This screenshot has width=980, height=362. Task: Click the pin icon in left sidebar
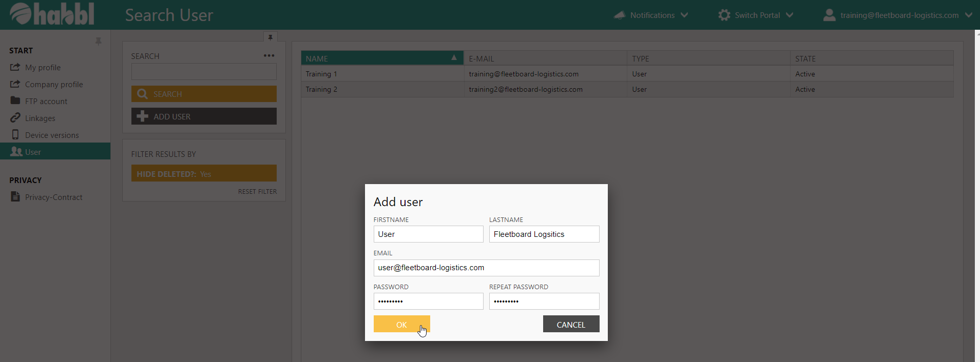click(x=99, y=41)
